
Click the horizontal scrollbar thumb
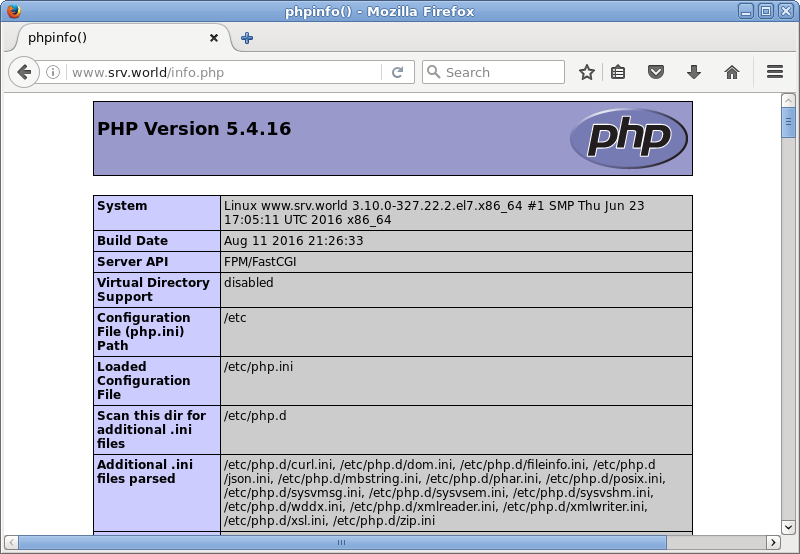pos(340,543)
